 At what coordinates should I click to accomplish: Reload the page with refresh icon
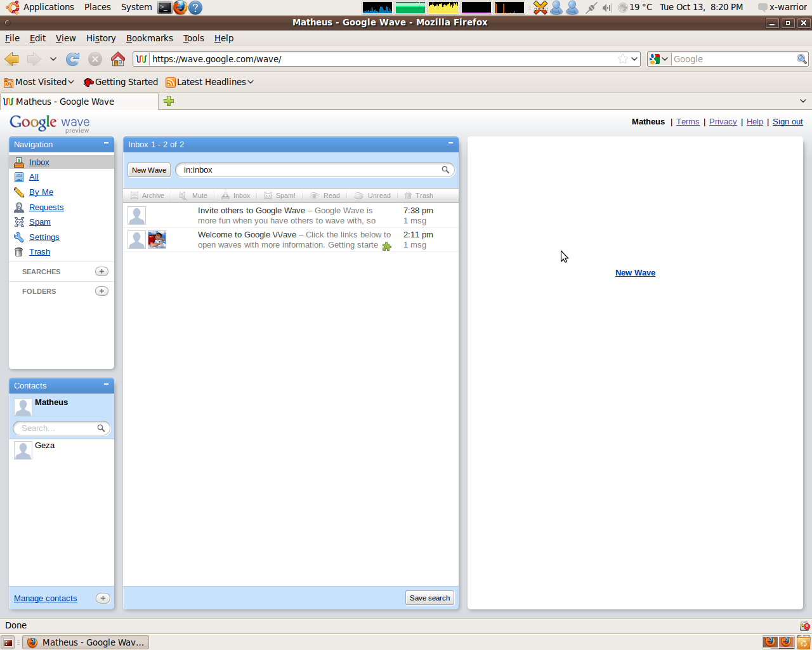point(73,59)
